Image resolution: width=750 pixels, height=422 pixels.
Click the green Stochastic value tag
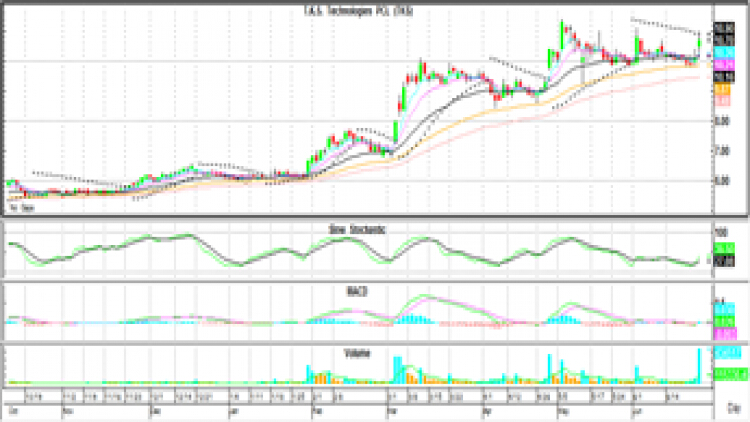coord(724,248)
